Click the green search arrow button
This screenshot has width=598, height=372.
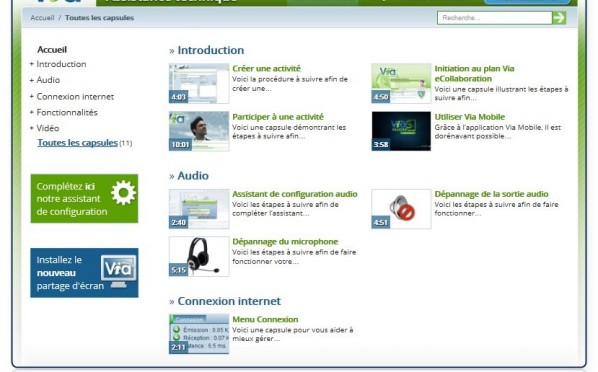click(559, 18)
